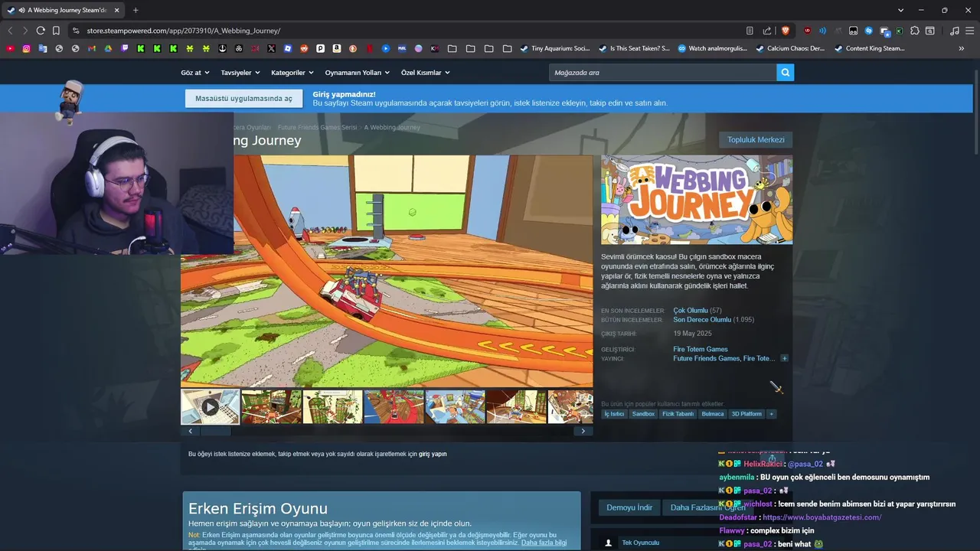Click the share page icon in the address bar
The image size is (980, 551).
pyautogui.click(x=767, y=31)
